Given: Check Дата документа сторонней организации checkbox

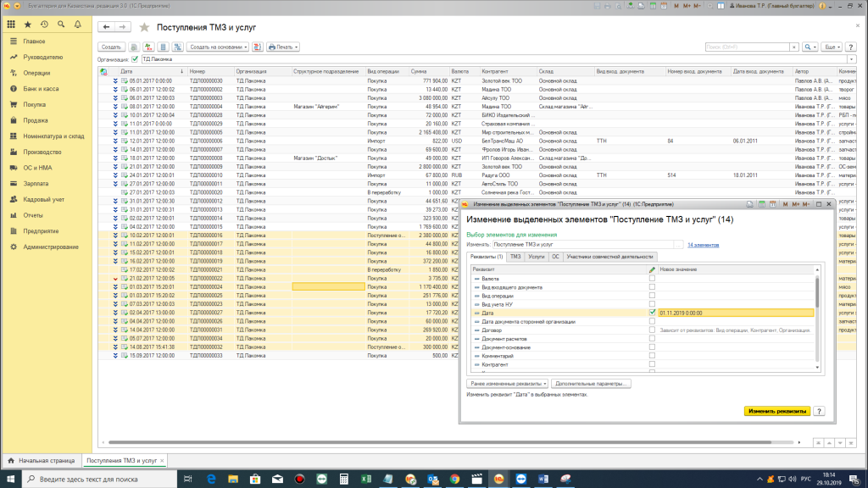Looking at the screenshot, I should tap(652, 321).
